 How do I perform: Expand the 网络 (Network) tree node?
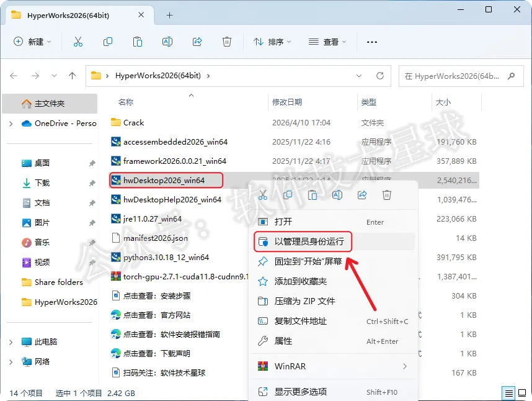pyautogui.click(x=11, y=362)
